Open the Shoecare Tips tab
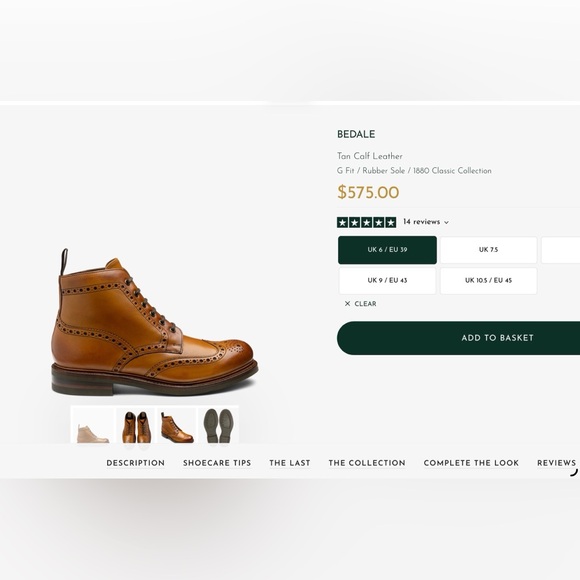580x580 pixels. [x=217, y=463]
